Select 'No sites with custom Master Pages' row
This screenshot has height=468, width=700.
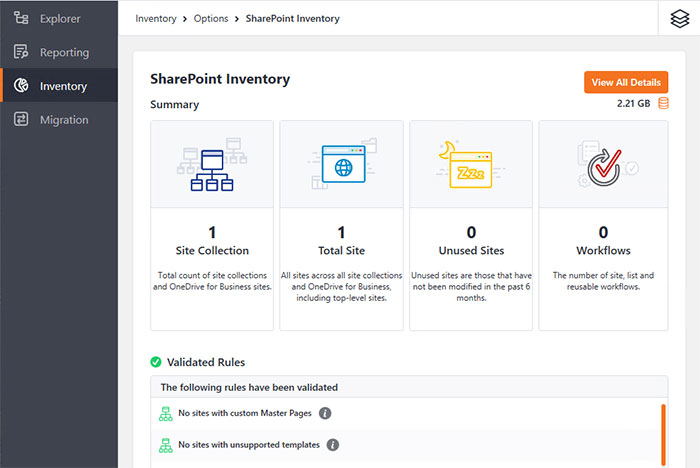tap(405, 414)
